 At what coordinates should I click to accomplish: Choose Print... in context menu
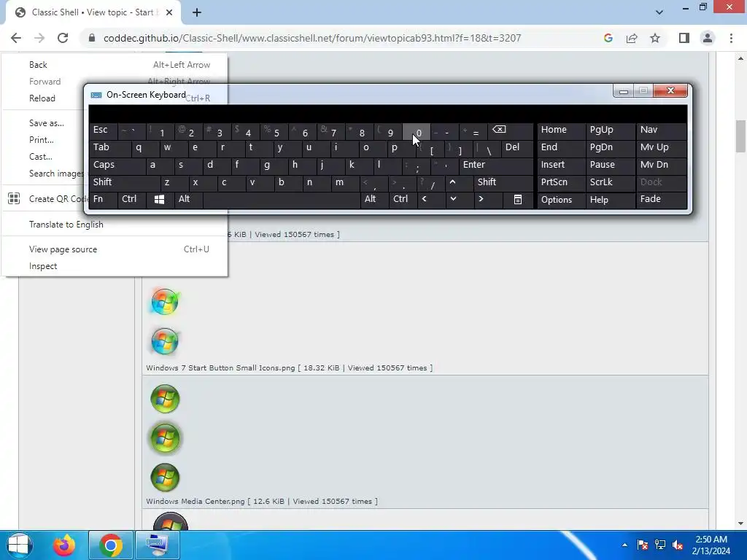(x=43, y=140)
